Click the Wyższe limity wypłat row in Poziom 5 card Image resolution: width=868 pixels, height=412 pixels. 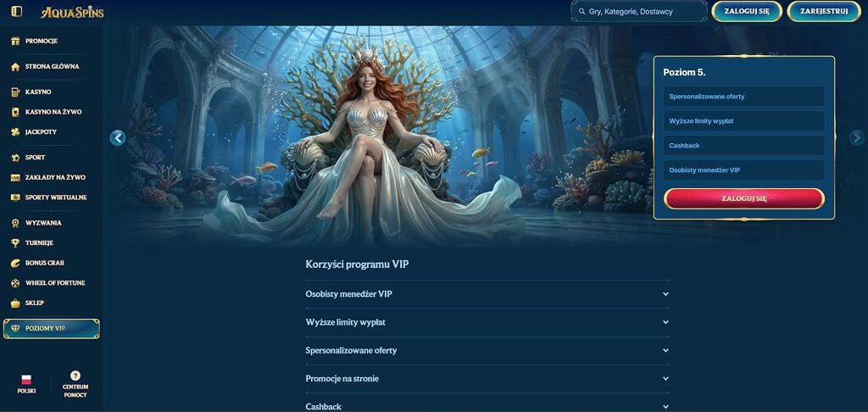click(x=744, y=121)
